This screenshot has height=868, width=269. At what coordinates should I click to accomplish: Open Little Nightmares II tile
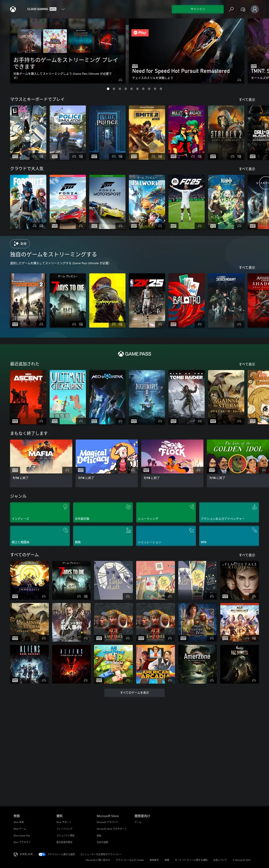pos(147,397)
